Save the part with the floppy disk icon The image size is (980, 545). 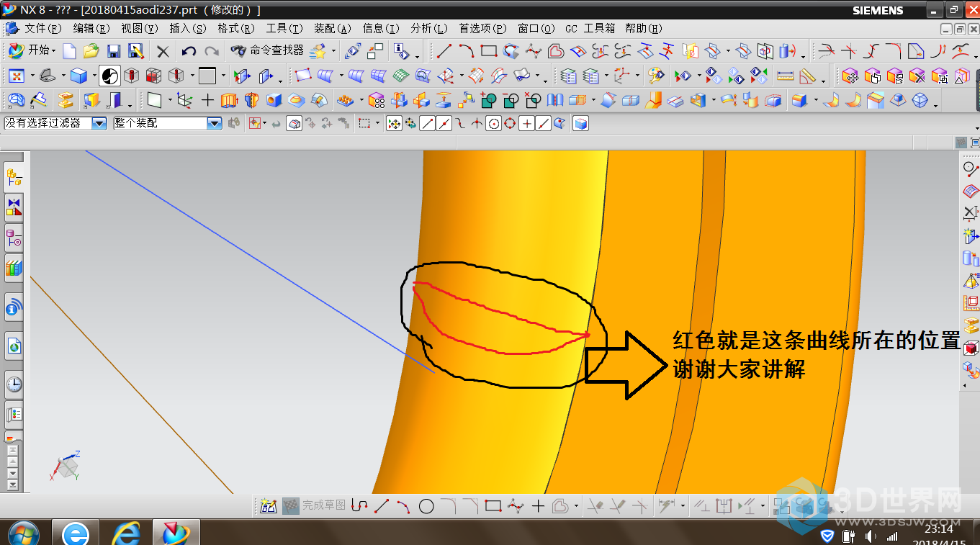(x=113, y=51)
